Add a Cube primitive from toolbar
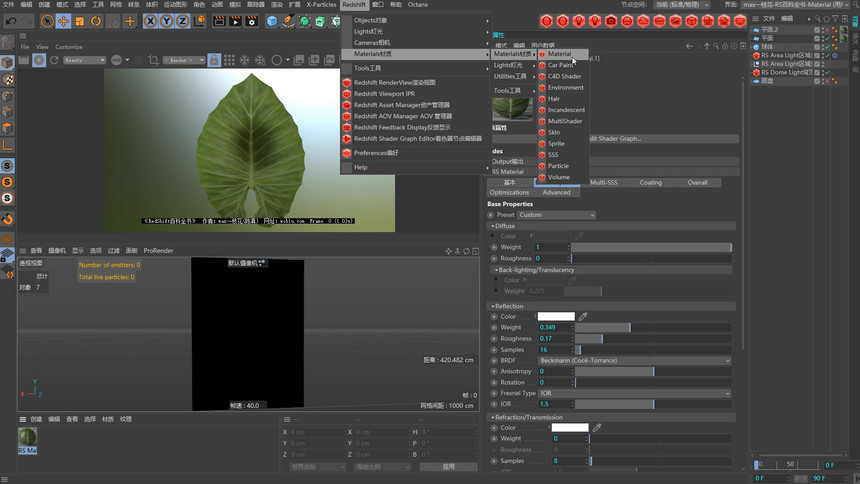This screenshot has width=860, height=484. coord(272,21)
